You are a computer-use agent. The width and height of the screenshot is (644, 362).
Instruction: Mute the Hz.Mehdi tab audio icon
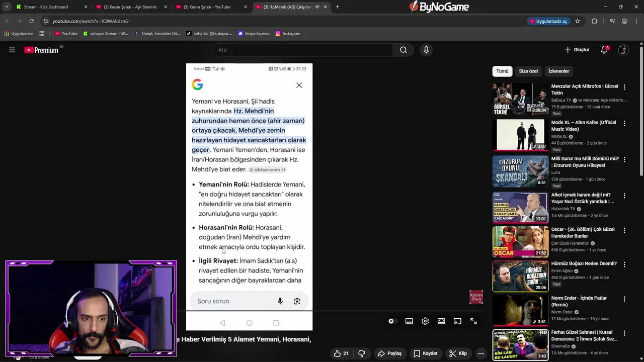(x=317, y=7)
